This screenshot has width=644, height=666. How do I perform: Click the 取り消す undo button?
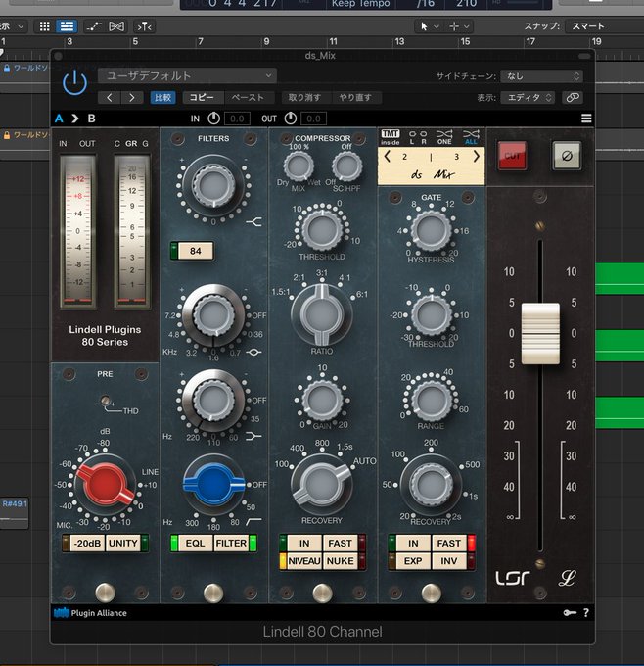(x=304, y=98)
